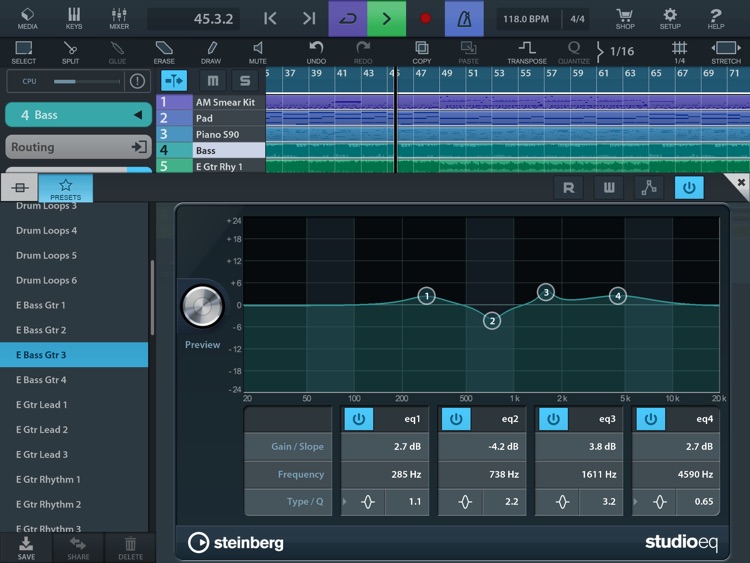Enable Write automation (W)
Image resolution: width=750 pixels, height=563 pixels.
[x=608, y=188]
